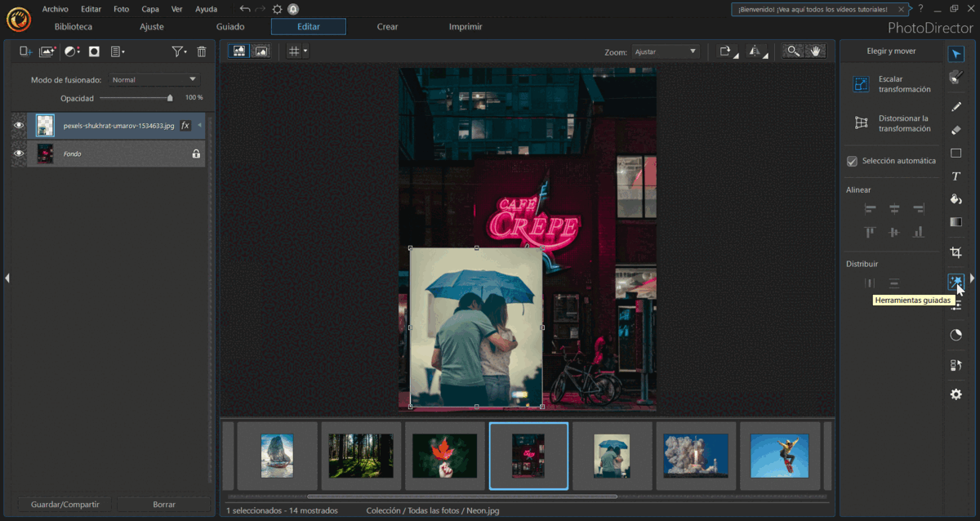
Task: Select the Brush tool
Action: click(955, 107)
